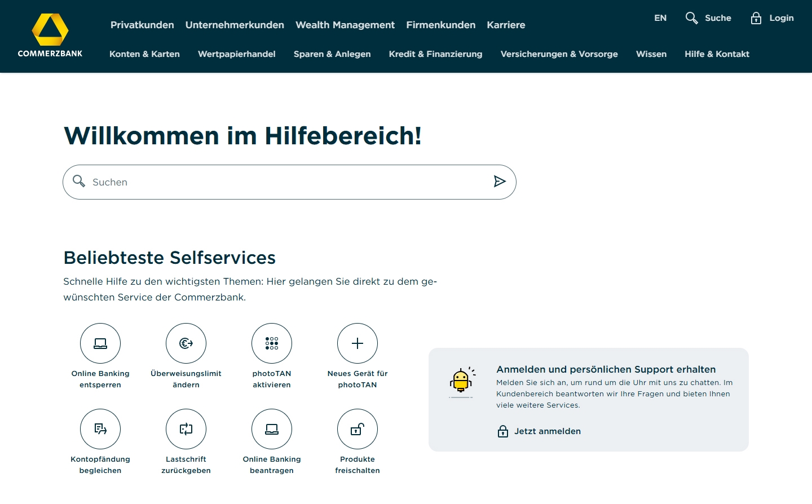The image size is (812, 504).
Task: Click the Login text in header
Action: coord(782,18)
